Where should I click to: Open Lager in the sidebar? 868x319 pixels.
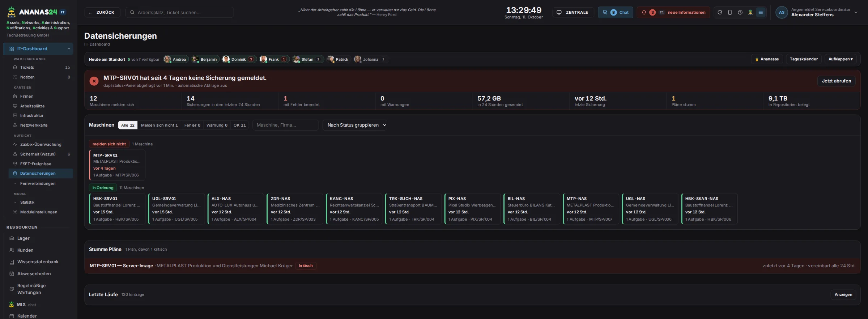pos(38,238)
